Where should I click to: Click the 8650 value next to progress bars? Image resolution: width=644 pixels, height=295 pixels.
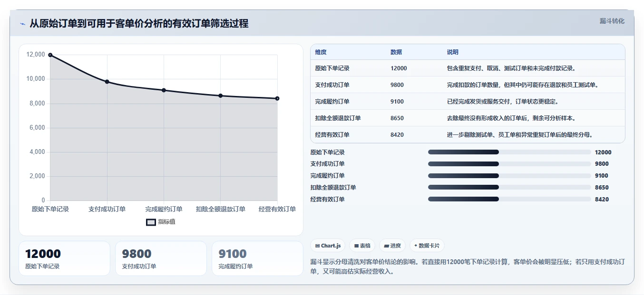click(x=602, y=188)
